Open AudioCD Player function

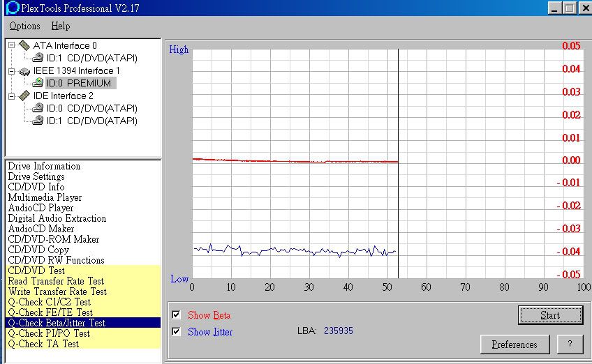pyautogui.click(x=40, y=208)
